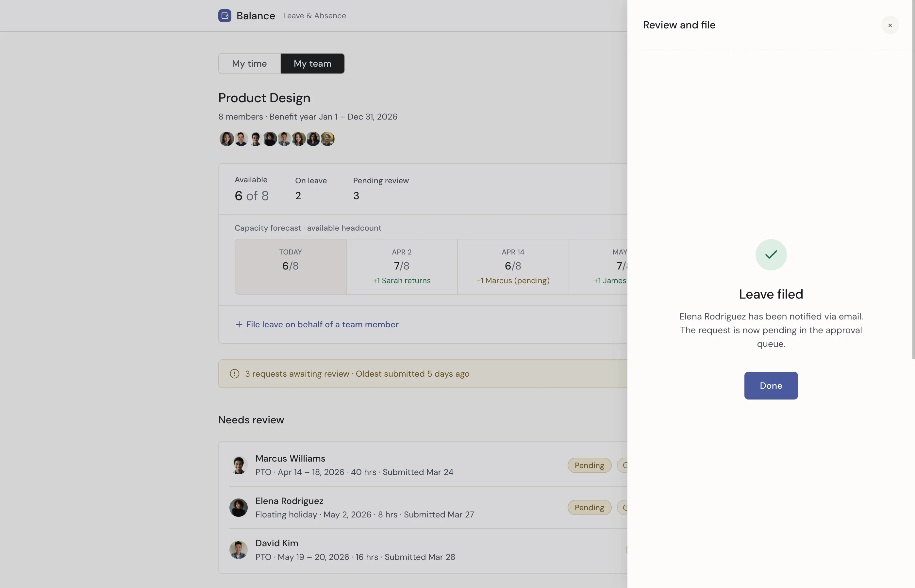This screenshot has height=588, width=915.
Task: Select the My team tab
Action: pos(312,63)
